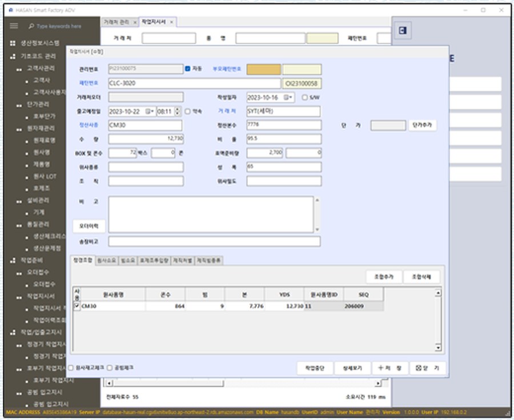Viewport: 514px width, 420px height.
Task: Click the 조합삭제 button
Action: [x=421, y=277]
